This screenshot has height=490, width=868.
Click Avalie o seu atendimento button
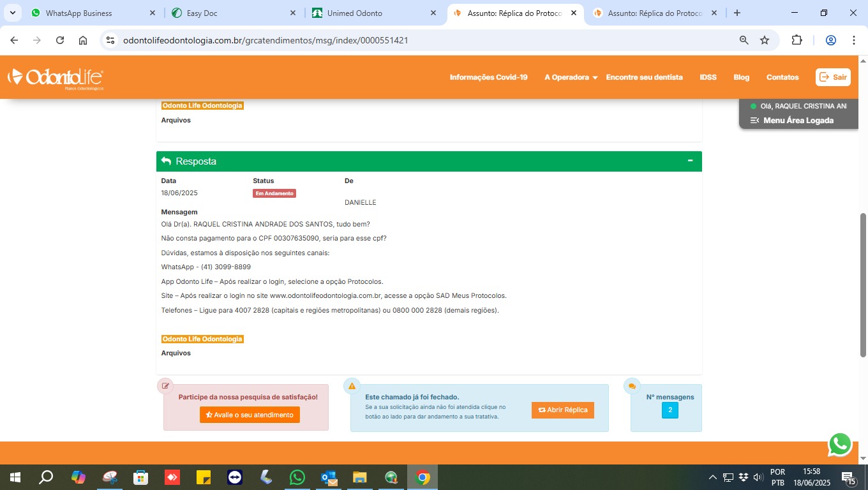point(250,415)
